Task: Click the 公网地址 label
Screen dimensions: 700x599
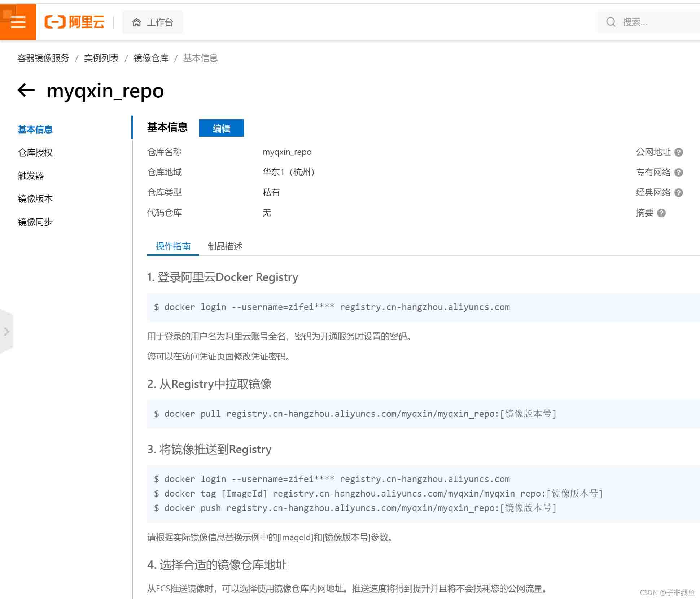Action: [x=653, y=152]
